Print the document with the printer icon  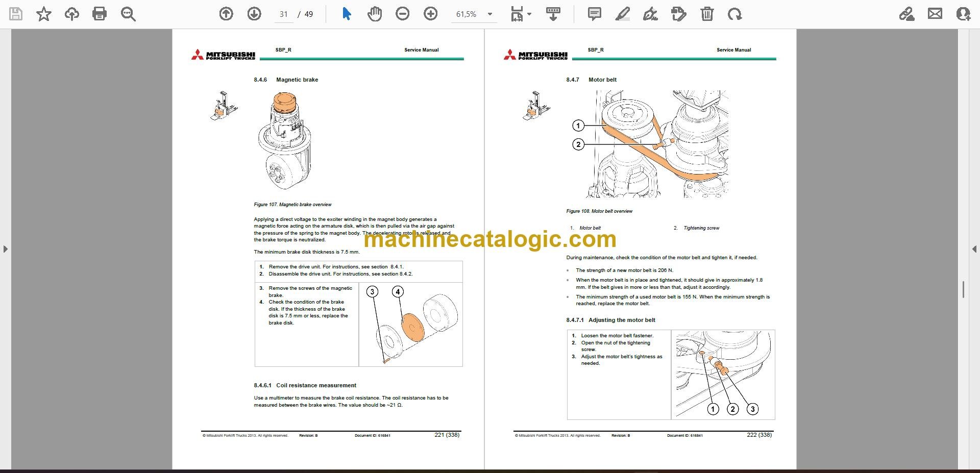point(100,14)
